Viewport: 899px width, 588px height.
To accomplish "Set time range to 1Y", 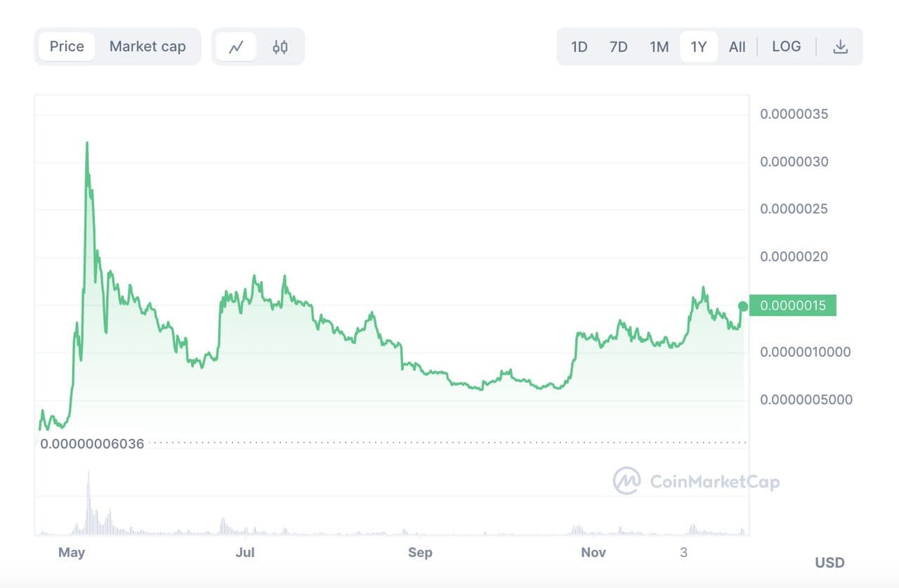I will [698, 47].
